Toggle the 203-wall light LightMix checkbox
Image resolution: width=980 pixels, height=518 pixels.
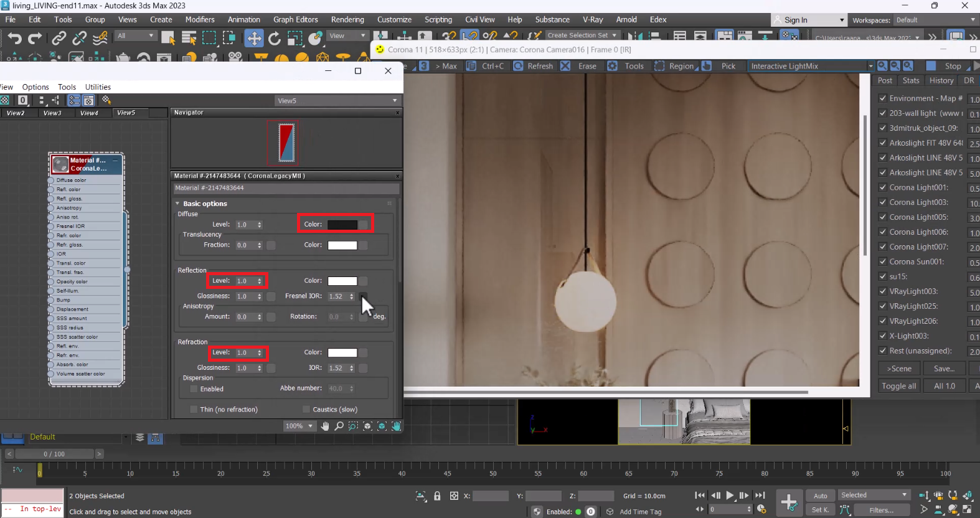pyautogui.click(x=883, y=113)
